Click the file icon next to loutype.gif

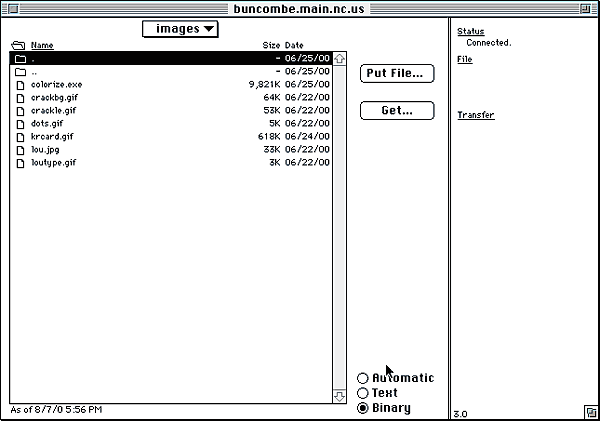point(20,163)
